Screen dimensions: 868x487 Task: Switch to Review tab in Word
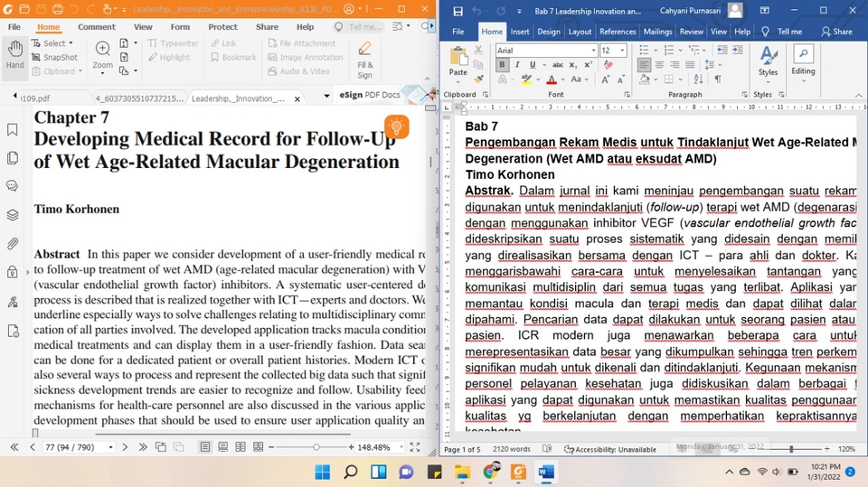coord(691,32)
